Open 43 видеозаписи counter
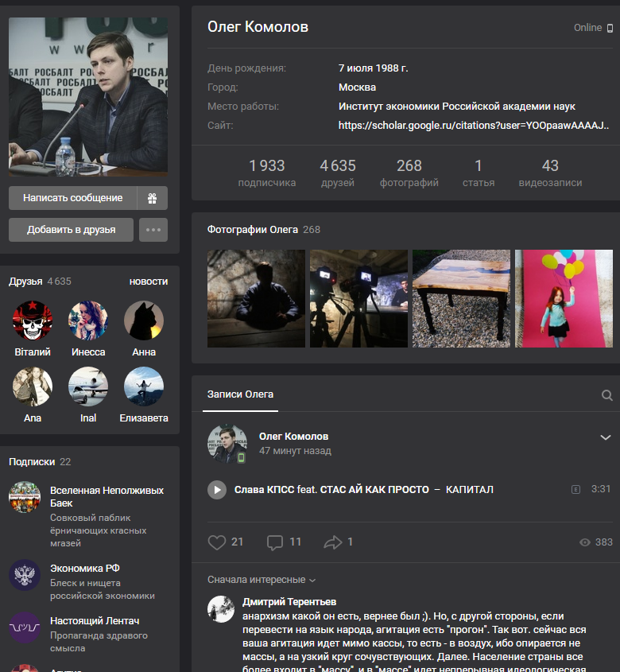The width and height of the screenshot is (620, 672). tap(550, 173)
